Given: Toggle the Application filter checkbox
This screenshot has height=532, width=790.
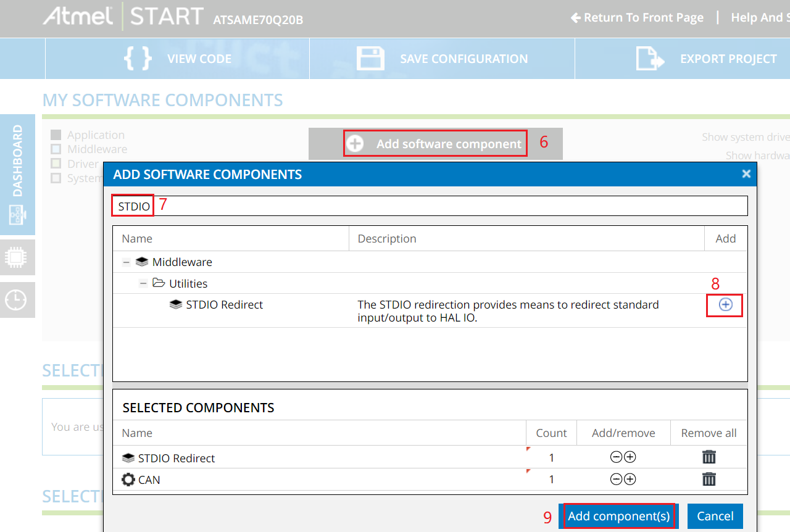Looking at the screenshot, I should pos(56,135).
